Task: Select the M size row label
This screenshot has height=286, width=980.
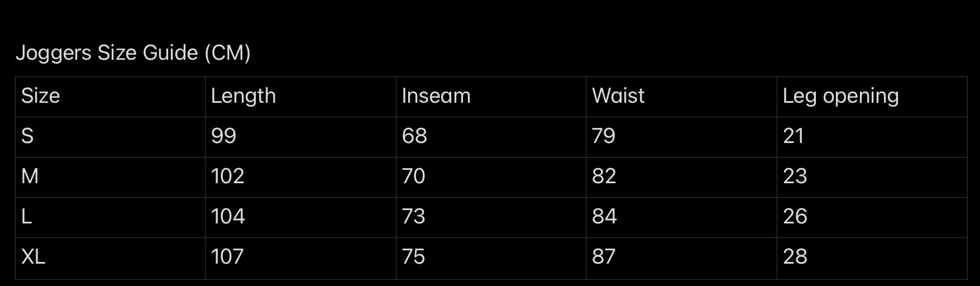Action: point(30,177)
